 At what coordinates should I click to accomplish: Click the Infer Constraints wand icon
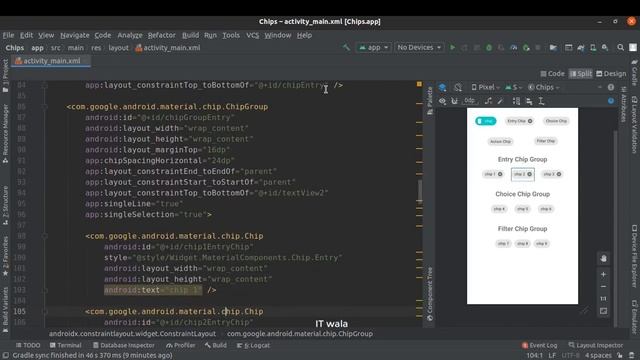(x=500, y=101)
